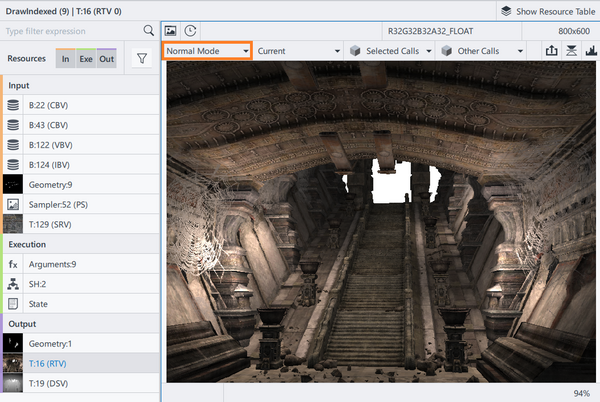Viewport: 600px width, 402px height.
Task: Click the search magnifier icon
Action: 148,31
